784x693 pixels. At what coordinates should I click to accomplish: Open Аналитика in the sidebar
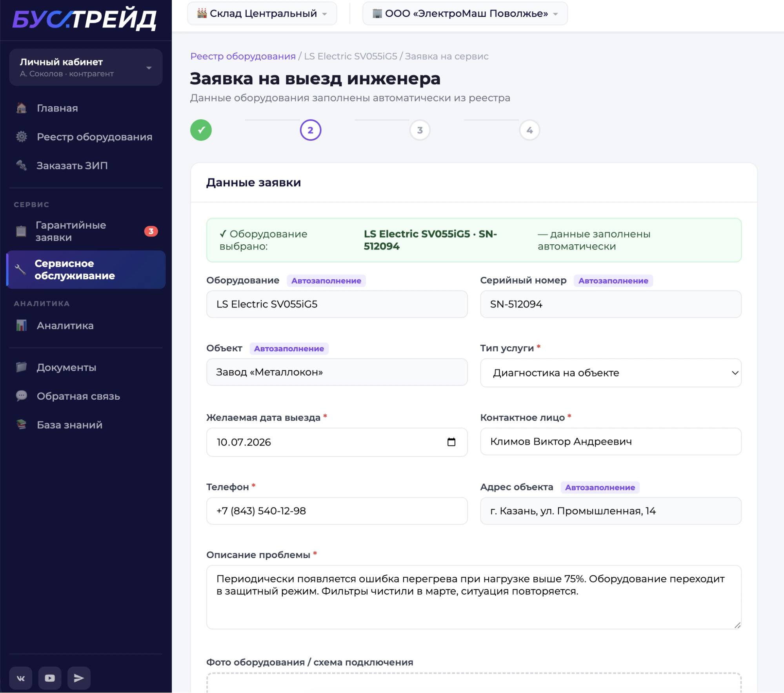pos(86,326)
